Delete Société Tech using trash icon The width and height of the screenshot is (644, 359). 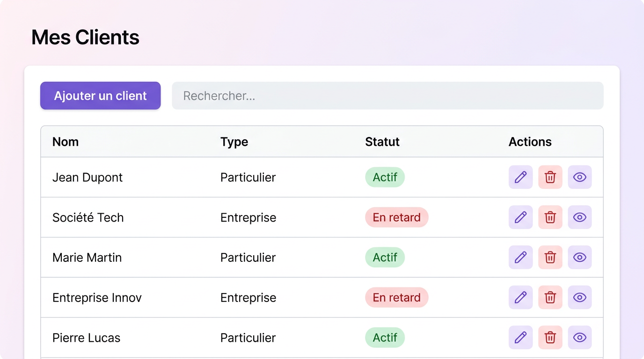coord(550,217)
